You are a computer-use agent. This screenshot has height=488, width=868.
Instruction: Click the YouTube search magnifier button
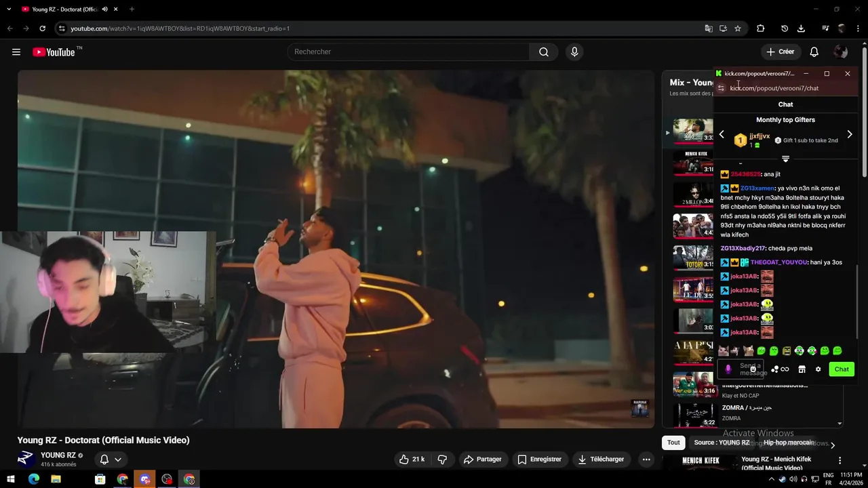click(x=544, y=52)
